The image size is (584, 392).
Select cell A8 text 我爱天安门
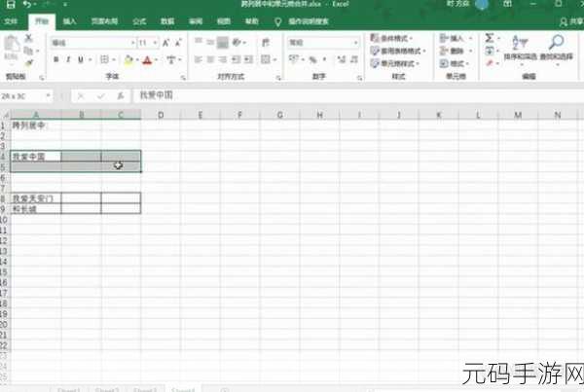pyautogui.click(x=36, y=198)
